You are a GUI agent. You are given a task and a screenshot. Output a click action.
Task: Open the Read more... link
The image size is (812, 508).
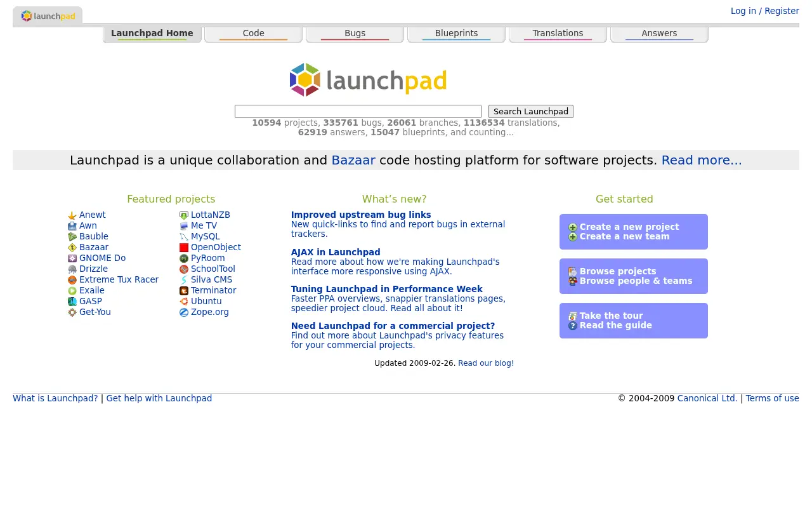702,160
